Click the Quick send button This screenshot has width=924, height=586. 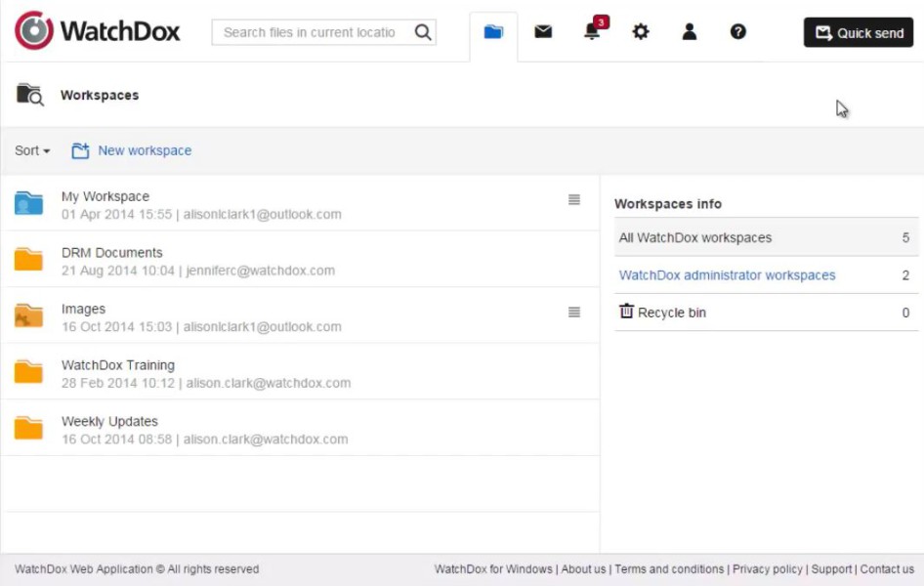(x=858, y=32)
